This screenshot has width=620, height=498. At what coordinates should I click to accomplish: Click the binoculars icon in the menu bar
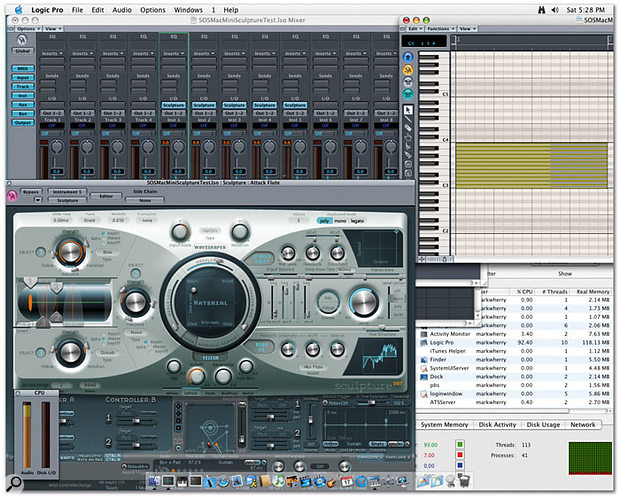541,9
